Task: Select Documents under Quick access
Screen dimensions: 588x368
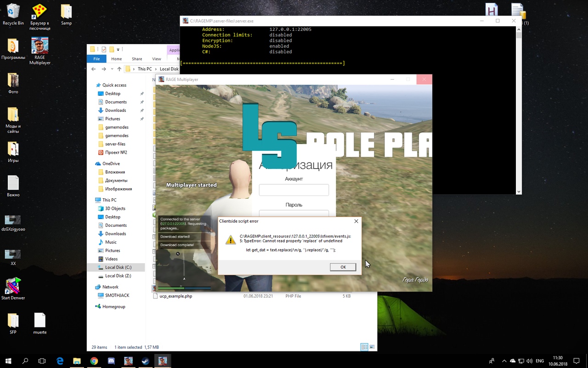Action: pyautogui.click(x=116, y=102)
